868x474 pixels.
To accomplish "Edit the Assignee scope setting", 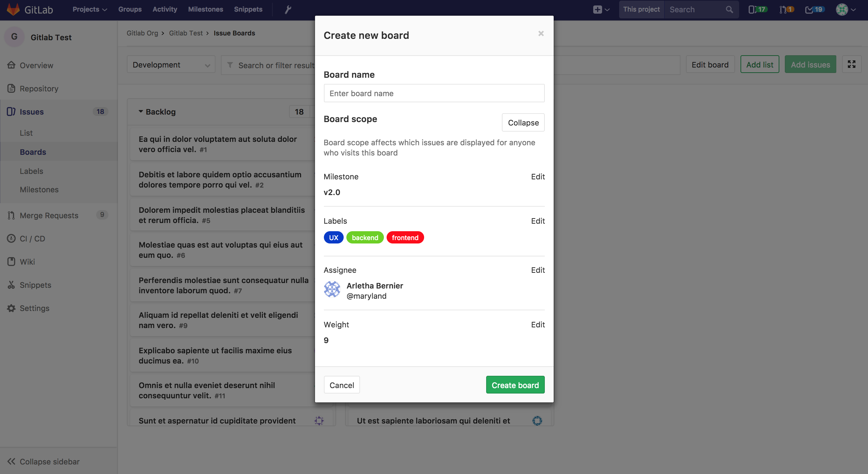I will (538, 270).
